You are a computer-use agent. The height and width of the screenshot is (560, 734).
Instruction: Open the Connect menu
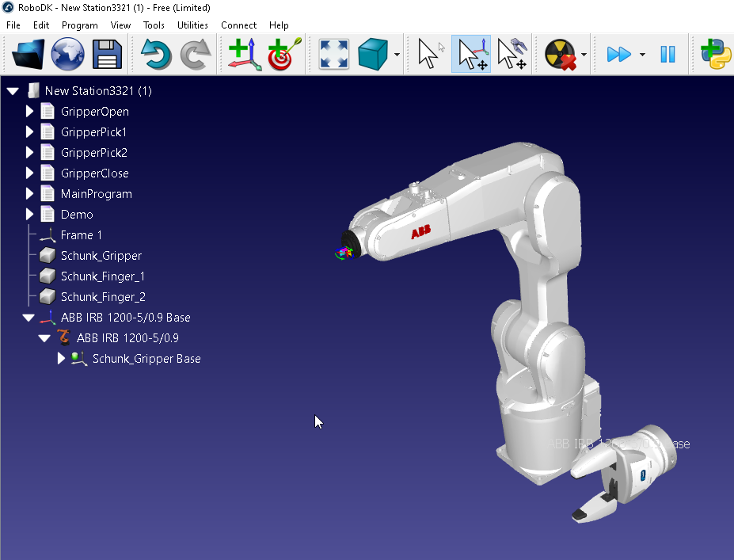coord(239,25)
